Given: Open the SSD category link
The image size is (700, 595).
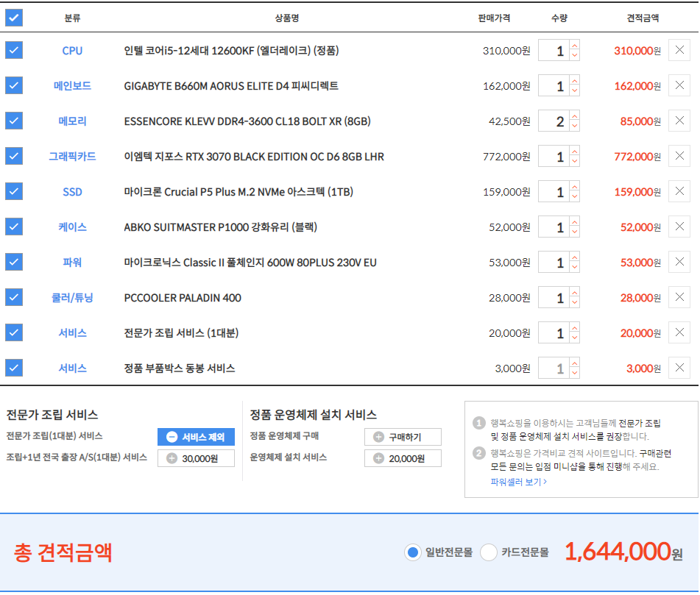Looking at the screenshot, I should point(72,192).
